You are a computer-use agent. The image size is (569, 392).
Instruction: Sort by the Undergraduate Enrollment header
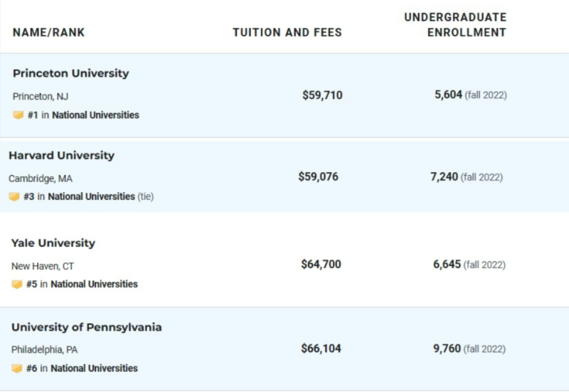455,25
